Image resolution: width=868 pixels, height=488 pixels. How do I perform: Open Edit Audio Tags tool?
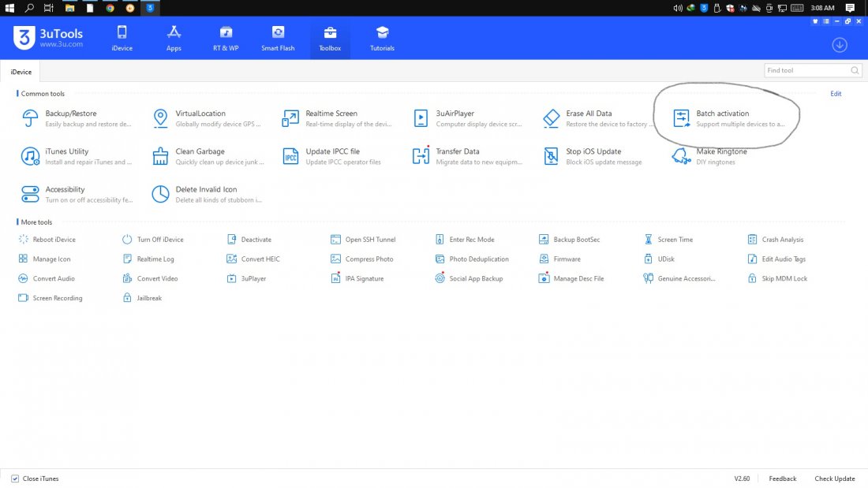point(776,259)
